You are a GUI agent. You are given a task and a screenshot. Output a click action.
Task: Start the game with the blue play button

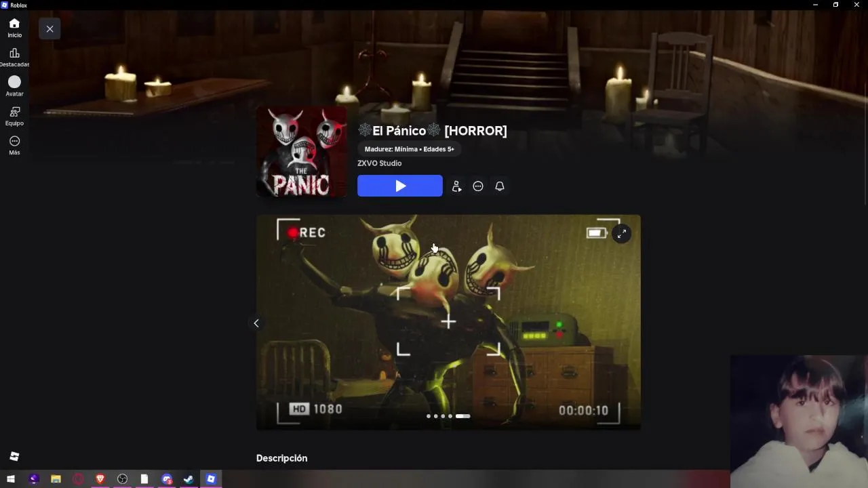pyautogui.click(x=400, y=186)
